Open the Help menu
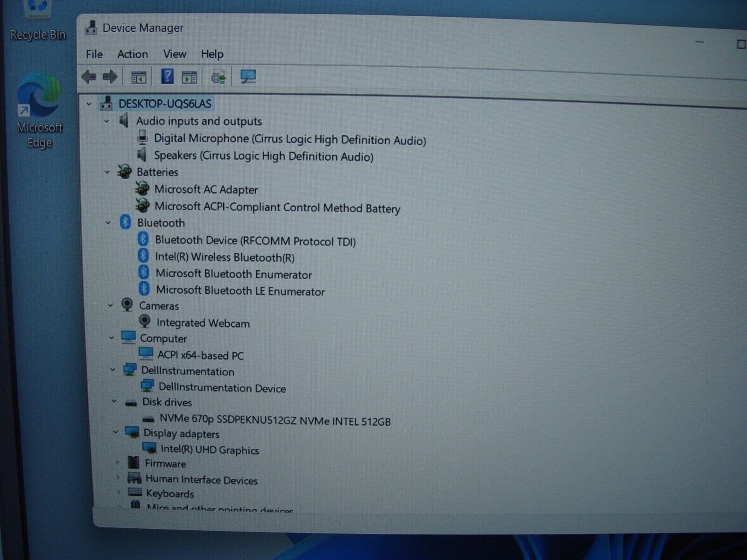The width and height of the screenshot is (747, 560). tap(212, 55)
